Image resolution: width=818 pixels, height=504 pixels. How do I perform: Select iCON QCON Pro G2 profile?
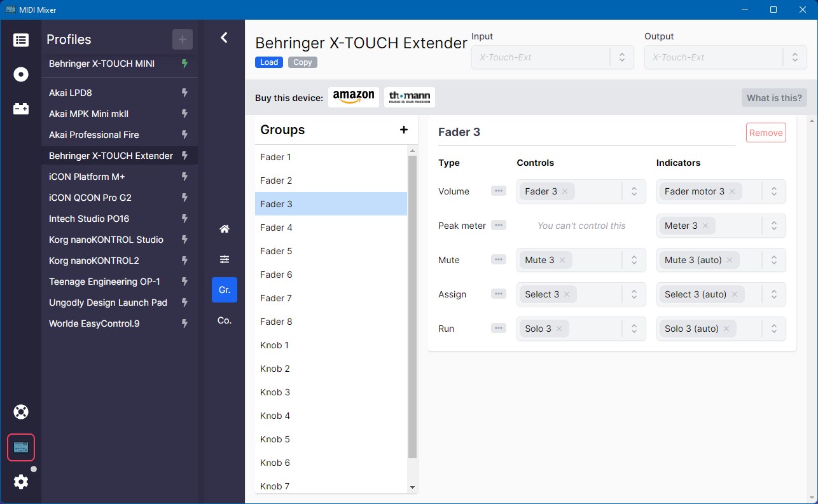click(120, 198)
